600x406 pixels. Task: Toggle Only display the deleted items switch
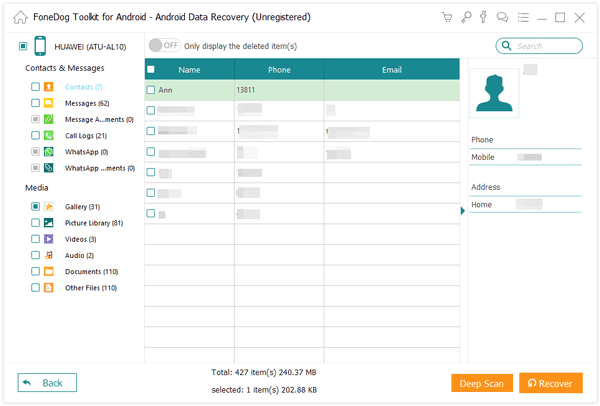(165, 46)
